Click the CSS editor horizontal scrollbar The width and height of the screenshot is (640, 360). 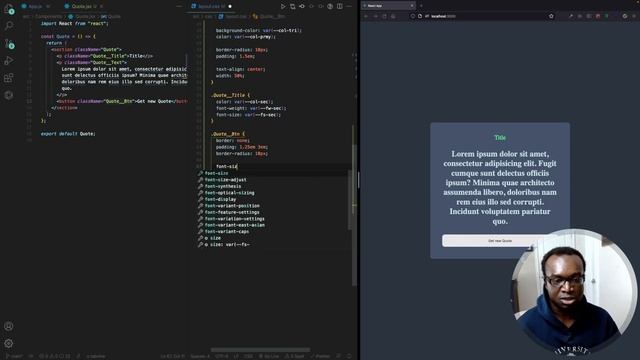tap(260, 350)
